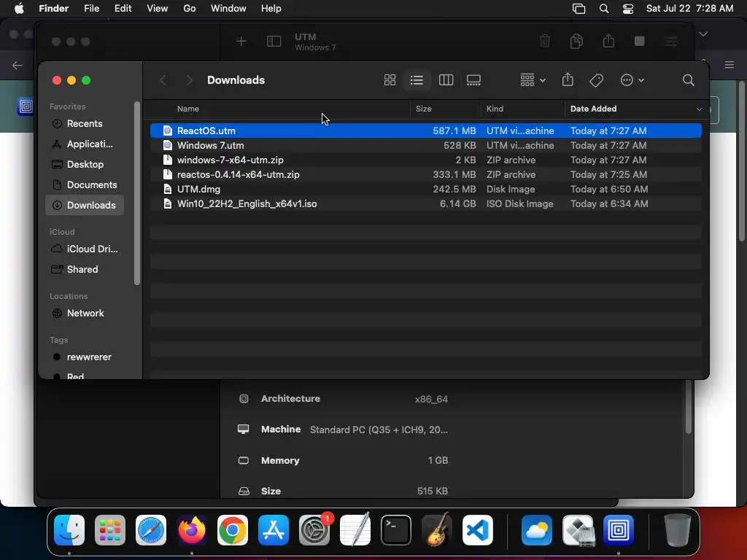
Task: Click the Share icon in Finder toolbar
Action: (568, 79)
